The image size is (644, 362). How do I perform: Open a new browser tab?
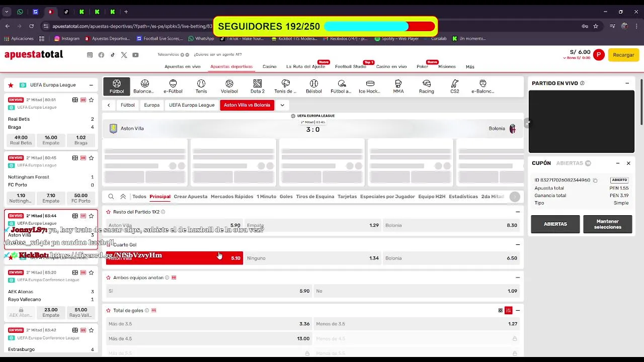pyautogui.click(x=126, y=12)
